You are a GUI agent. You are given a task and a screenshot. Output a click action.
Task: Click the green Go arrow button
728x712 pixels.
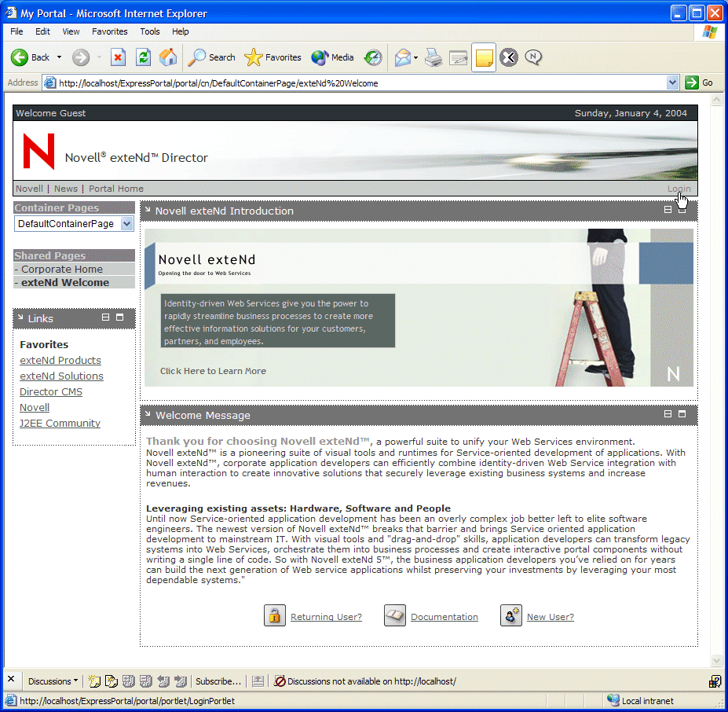(x=692, y=83)
